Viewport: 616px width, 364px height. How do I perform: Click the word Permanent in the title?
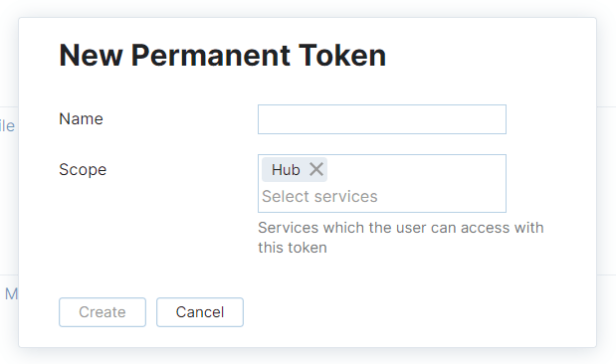click(x=211, y=56)
